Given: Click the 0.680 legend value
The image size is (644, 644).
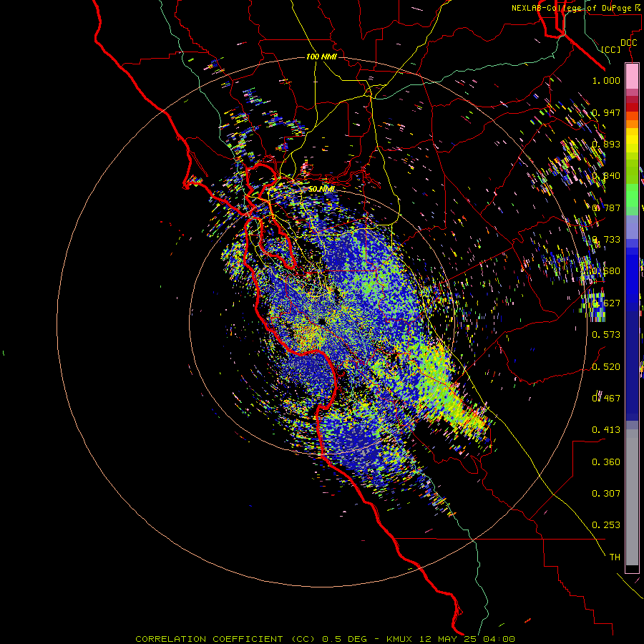Looking at the screenshot, I should coord(606,271).
